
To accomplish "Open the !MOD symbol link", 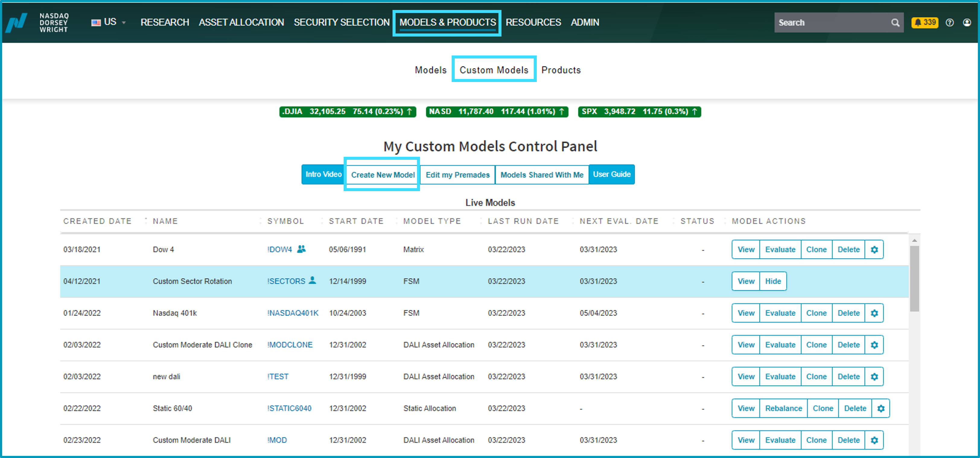I will coord(277,440).
